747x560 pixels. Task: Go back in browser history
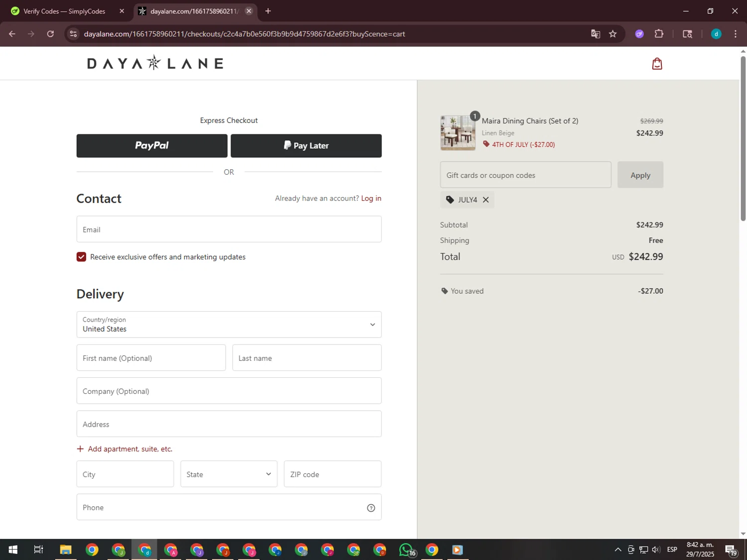click(12, 34)
